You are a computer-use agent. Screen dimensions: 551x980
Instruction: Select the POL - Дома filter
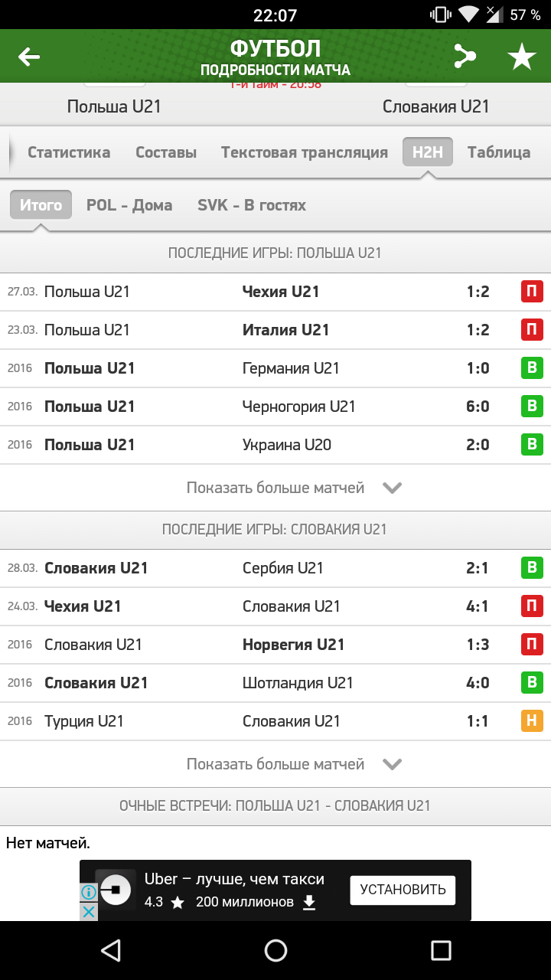(x=129, y=205)
